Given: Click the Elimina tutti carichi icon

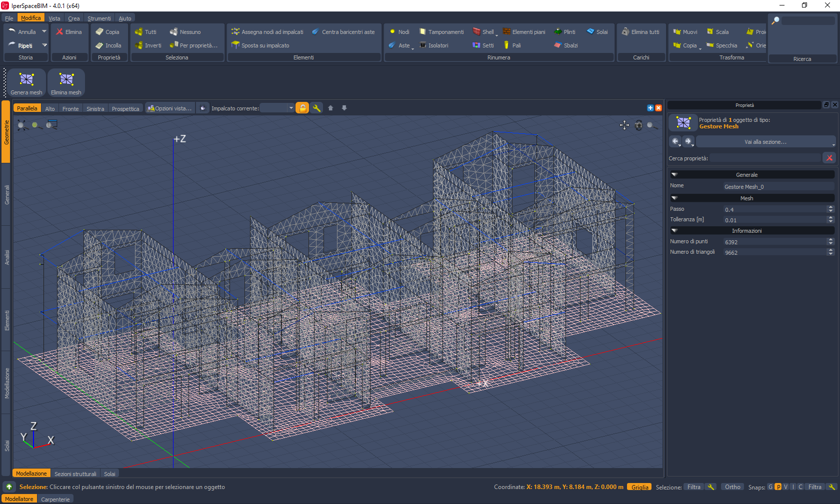Looking at the screenshot, I should coord(640,32).
